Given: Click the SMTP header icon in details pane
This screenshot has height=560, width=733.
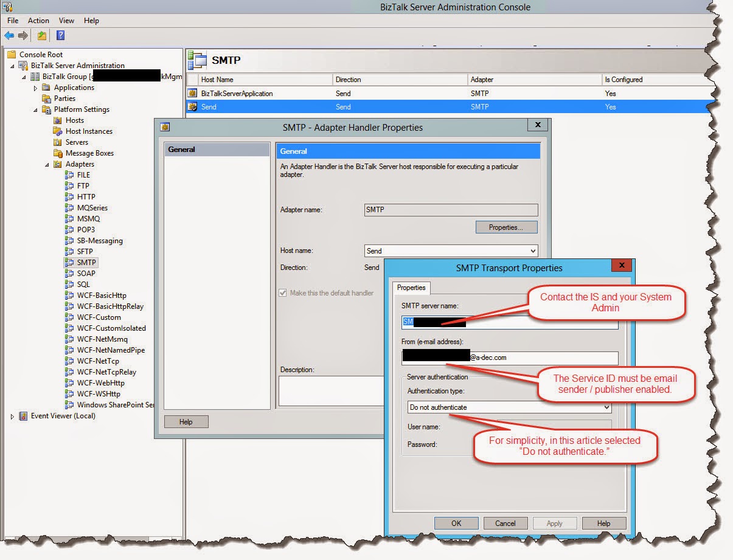Looking at the screenshot, I should click(197, 60).
